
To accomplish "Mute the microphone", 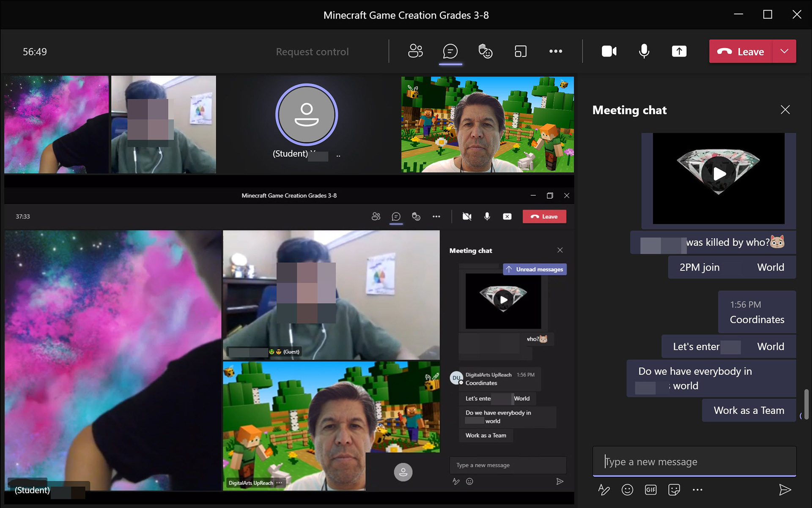I will tap(644, 51).
